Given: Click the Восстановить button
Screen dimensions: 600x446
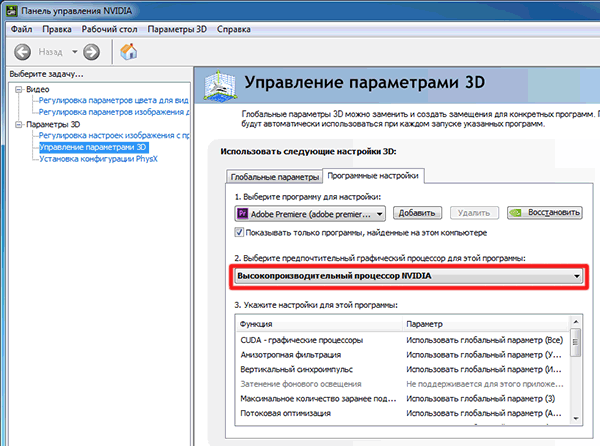Looking at the screenshot, I should [x=545, y=213].
